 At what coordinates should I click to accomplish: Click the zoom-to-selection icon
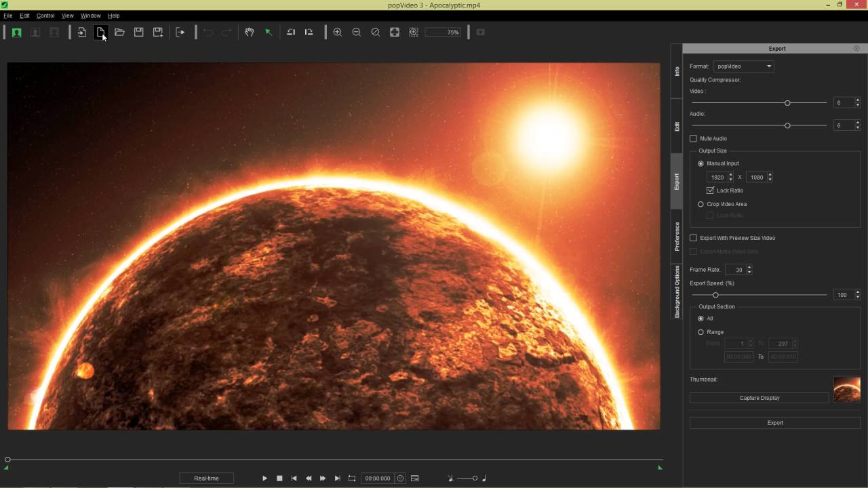point(413,32)
